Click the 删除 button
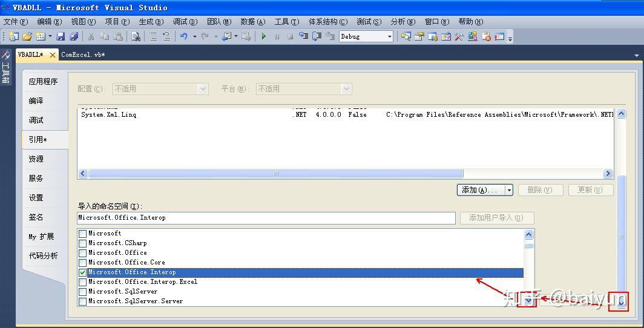644x328 pixels. pyautogui.click(x=540, y=190)
